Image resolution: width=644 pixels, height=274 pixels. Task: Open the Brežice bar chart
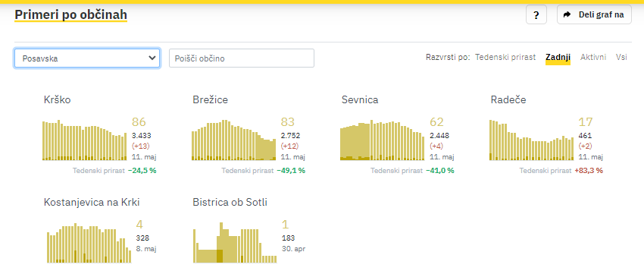[233, 140]
